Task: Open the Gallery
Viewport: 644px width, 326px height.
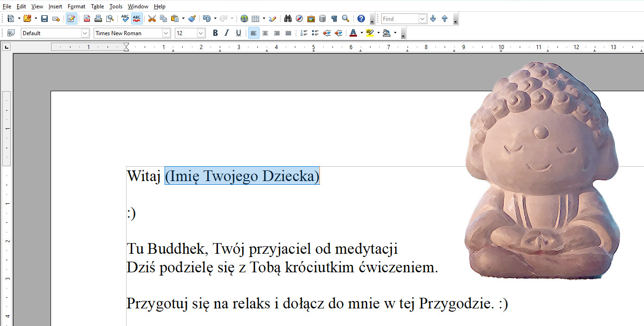Action: (x=311, y=19)
